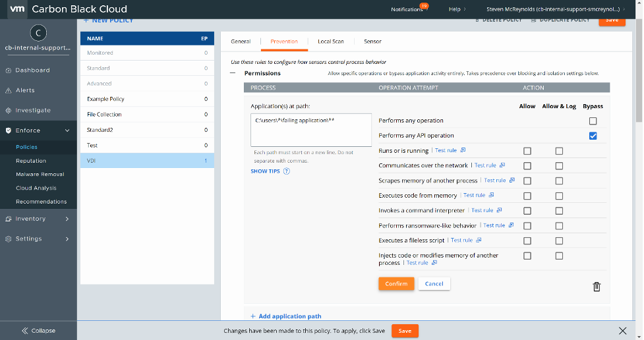This screenshot has height=340, width=644.
Task: Select the VDI policy row
Action: tap(147, 161)
